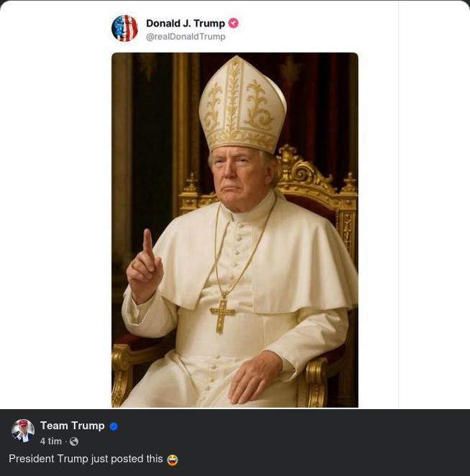
Task: Click the Donald J. Trump profile avatar
Action: [124, 28]
